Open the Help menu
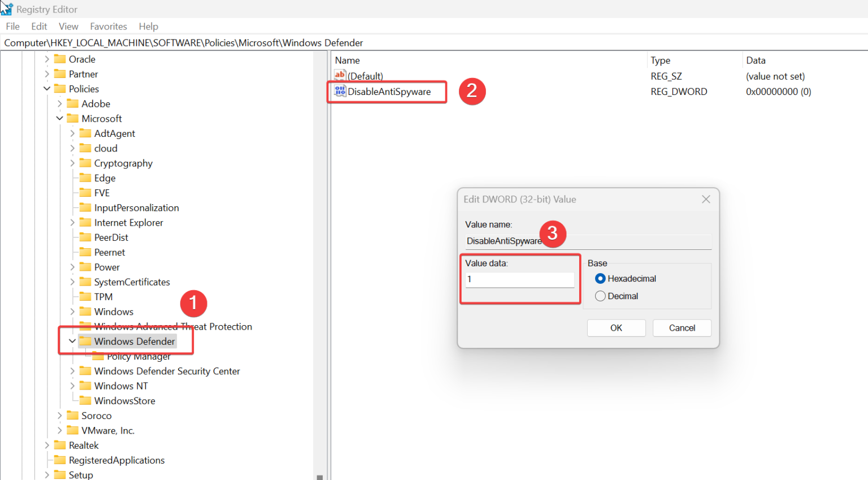Viewport: 868px width, 480px height. coord(149,26)
